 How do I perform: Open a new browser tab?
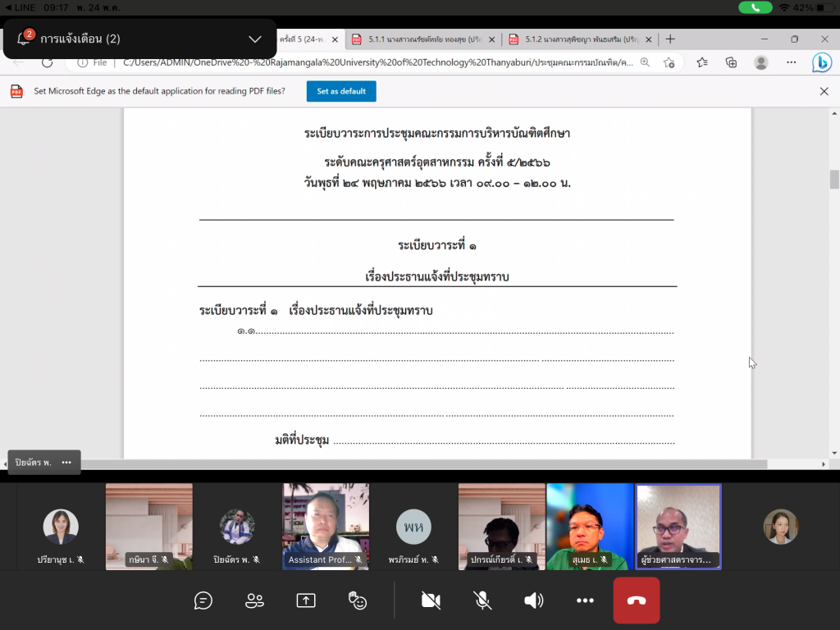670,39
